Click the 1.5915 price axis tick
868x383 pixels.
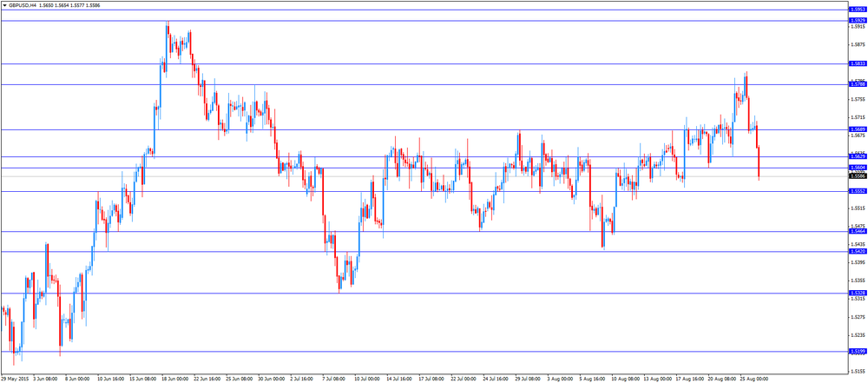click(857, 27)
